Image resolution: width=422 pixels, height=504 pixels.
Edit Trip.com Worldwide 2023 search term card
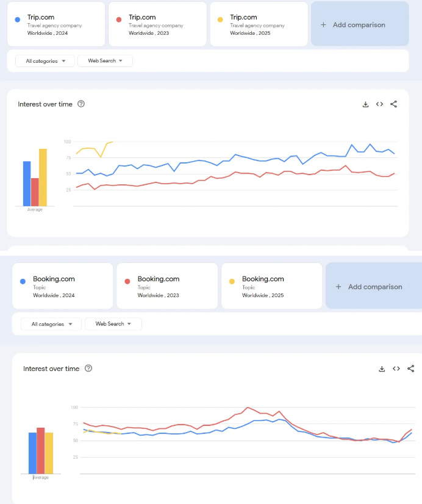[157, 24]
